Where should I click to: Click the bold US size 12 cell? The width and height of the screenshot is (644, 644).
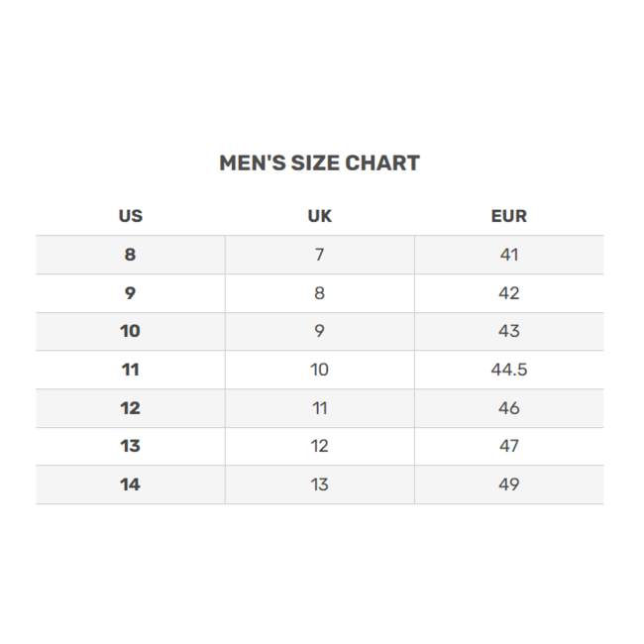[130, 408]
